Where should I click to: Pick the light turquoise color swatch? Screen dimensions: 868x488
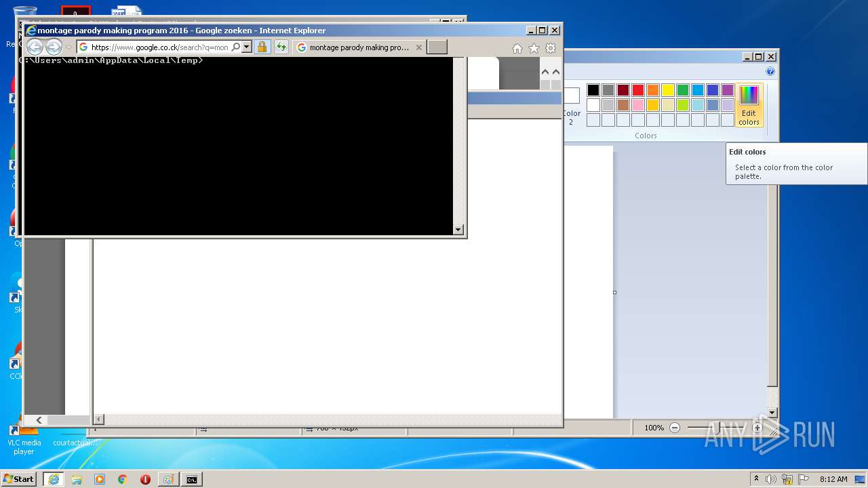click(698, 105)
